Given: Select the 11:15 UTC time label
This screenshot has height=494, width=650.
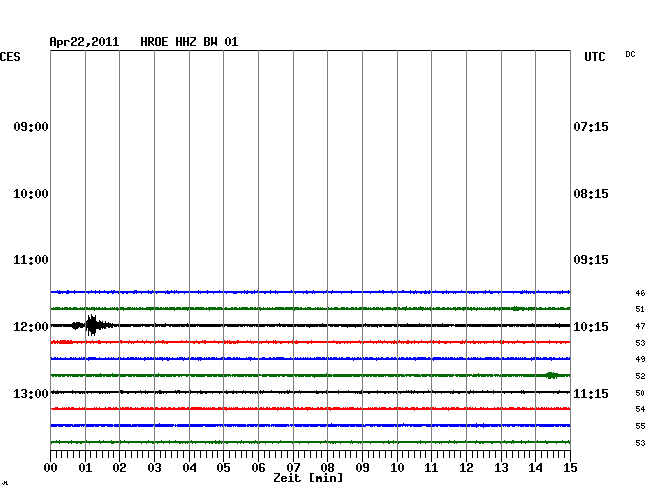Looking at the screenshot, I should click(x=591, y=394).
